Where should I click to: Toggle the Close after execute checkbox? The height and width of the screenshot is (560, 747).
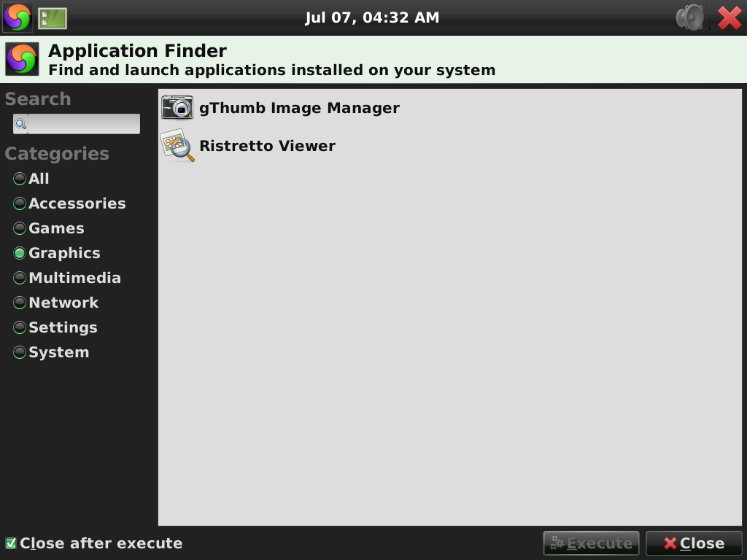tap(11, 543)
